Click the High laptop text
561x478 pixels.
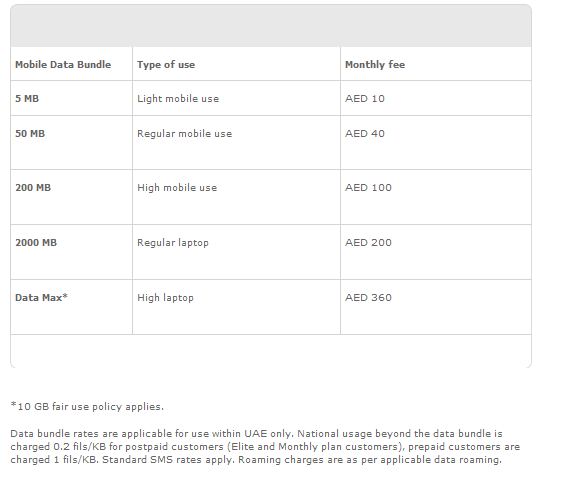click(x=165, y=298)
